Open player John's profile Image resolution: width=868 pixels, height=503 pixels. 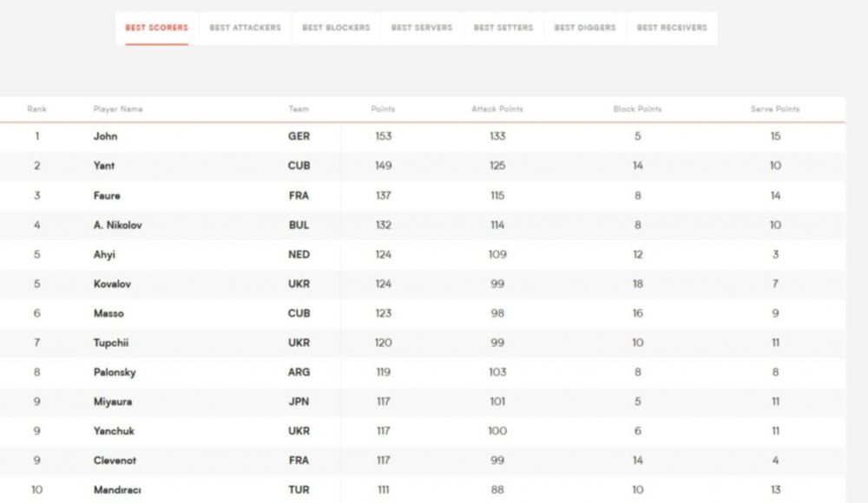pyautogui.click(x=106, y=136)
